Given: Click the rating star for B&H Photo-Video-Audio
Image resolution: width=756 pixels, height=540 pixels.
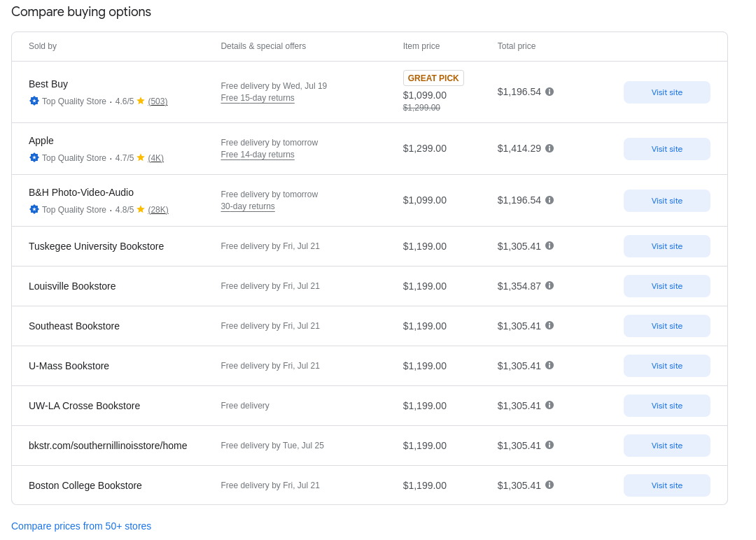Looking at the screenshot, I should 141,209.
